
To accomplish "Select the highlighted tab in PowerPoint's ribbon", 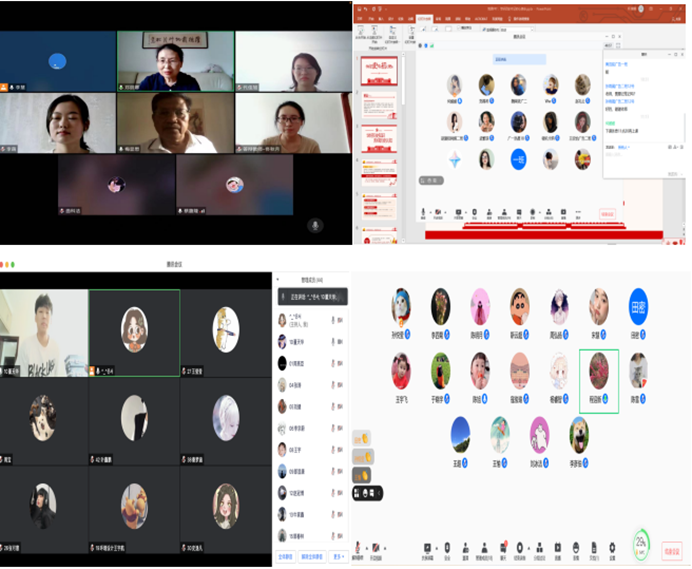I will [x=424, y=17].
